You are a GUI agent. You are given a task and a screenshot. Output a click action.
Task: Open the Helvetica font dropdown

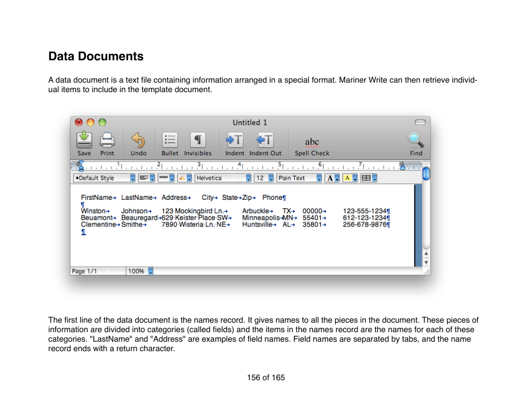[x=223, y=178]
